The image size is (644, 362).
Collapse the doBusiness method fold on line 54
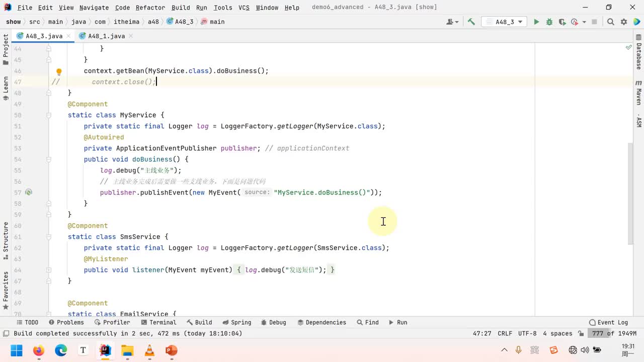pos(49,159)
